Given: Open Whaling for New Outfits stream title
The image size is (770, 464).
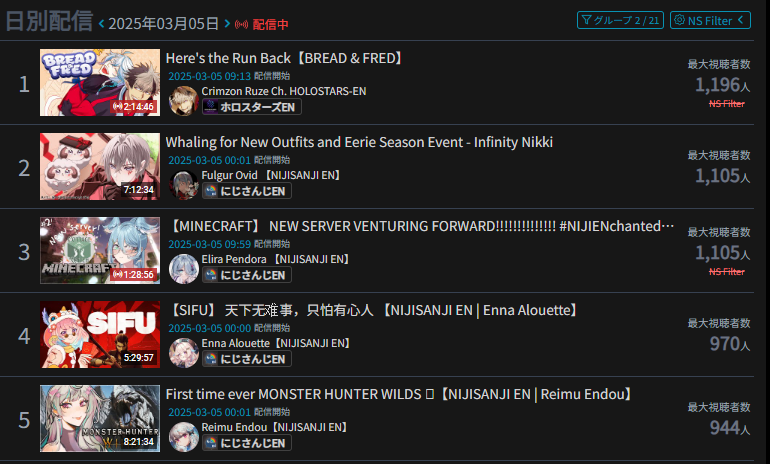Looking at the screenshot, I should tap(359, 142).
